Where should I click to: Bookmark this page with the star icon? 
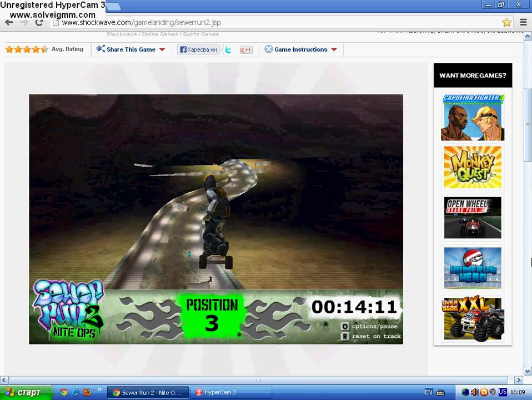506,22
